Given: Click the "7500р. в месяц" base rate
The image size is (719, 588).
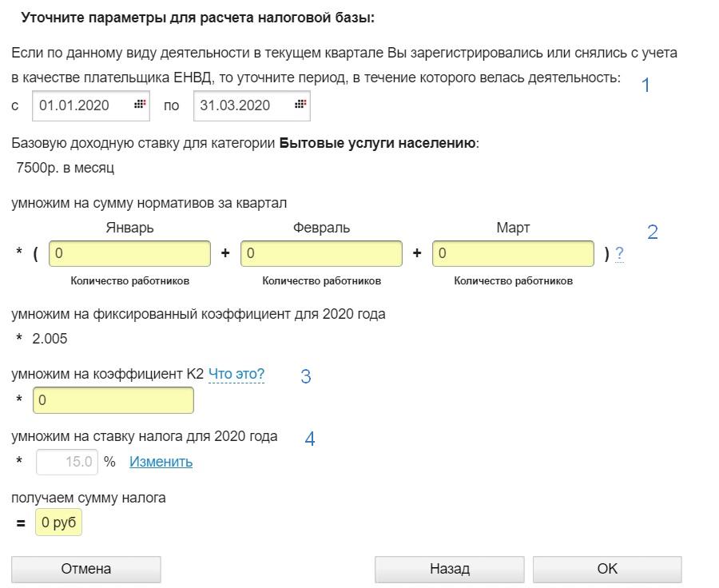Looking at the screenshot, I should pos(65,168).
